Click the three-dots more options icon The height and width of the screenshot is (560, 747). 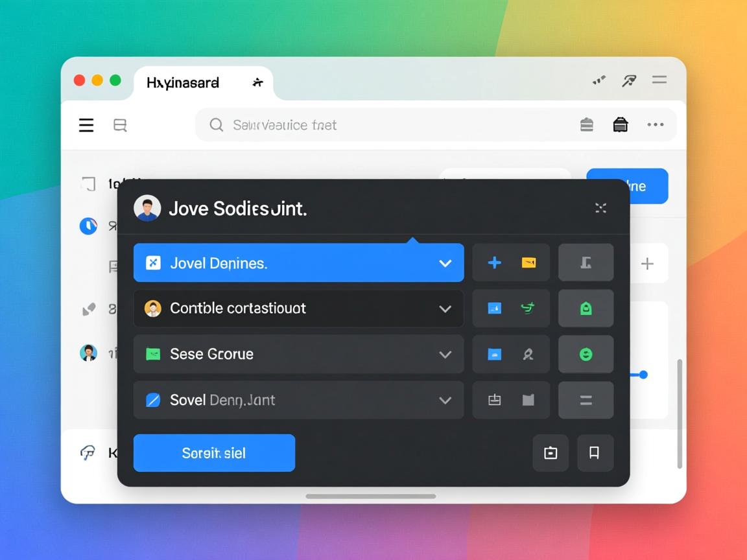coord(655,125)
